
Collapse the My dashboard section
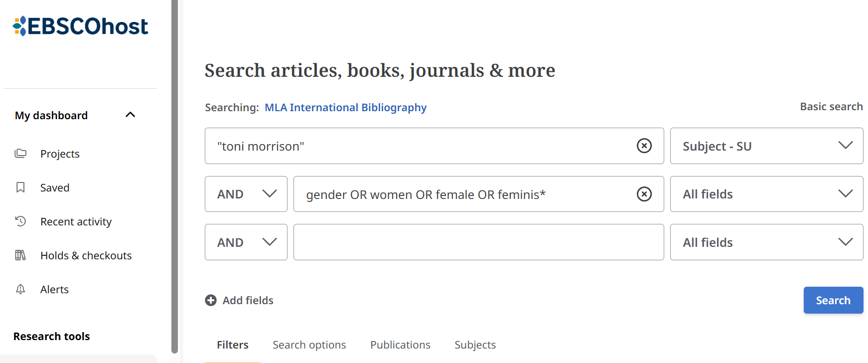(131, 115)
